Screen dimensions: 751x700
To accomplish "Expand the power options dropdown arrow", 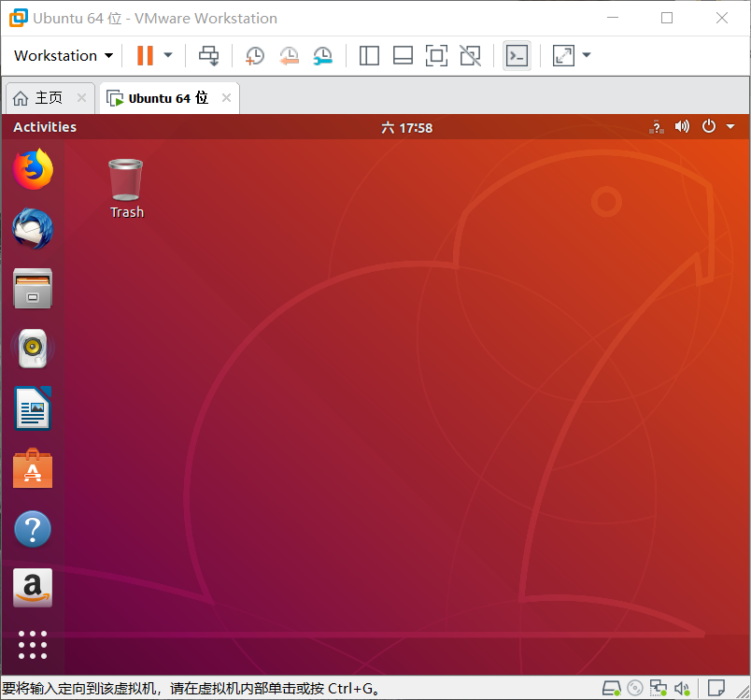I will coord(168,55).
